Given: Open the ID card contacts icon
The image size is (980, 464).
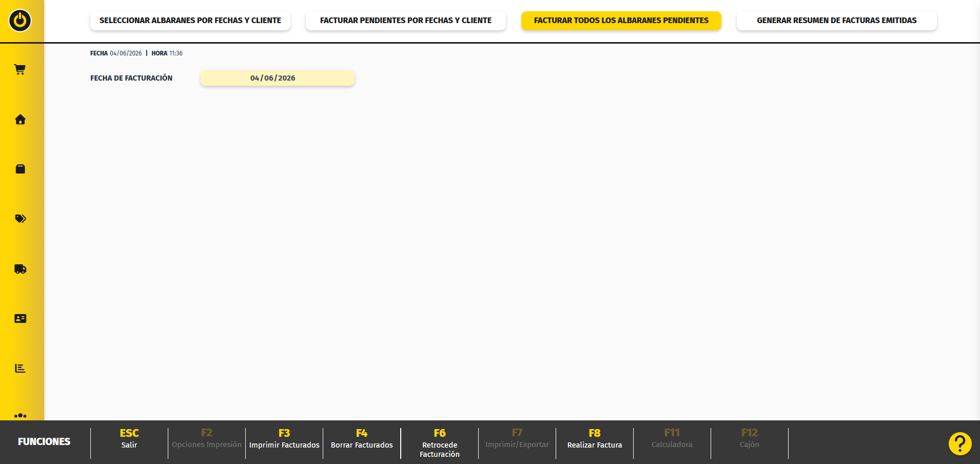Looking at the screenshot, I should pyautogui.click(x=20, y=319).
